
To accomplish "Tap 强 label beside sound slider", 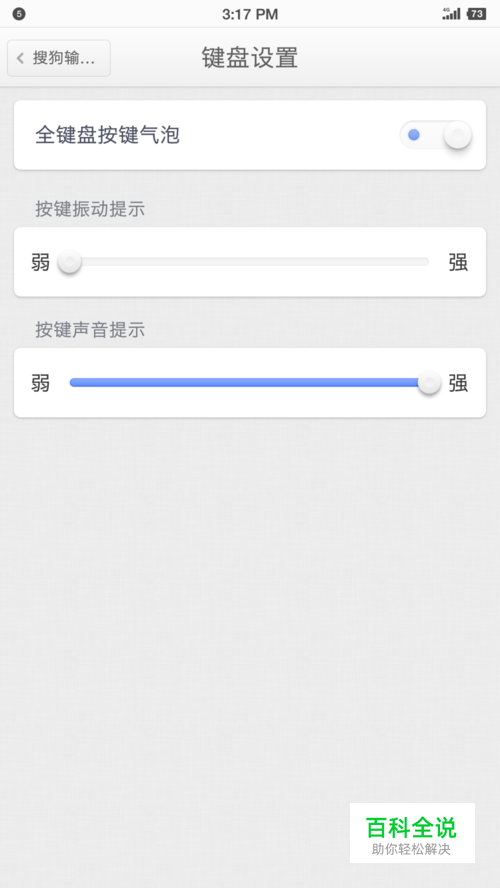I will click(458, 383).
